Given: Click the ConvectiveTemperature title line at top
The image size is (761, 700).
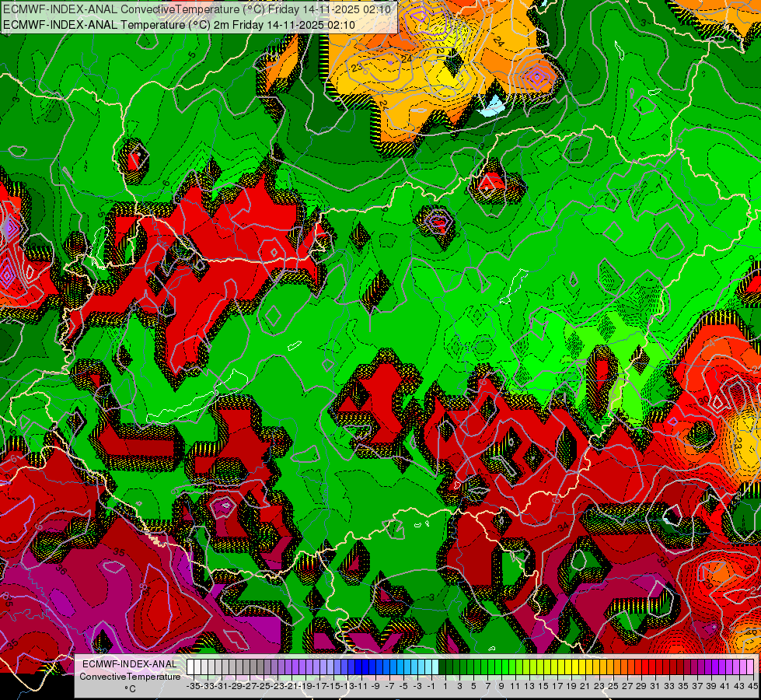Looking at the screenshot, I should click(197, 9).
